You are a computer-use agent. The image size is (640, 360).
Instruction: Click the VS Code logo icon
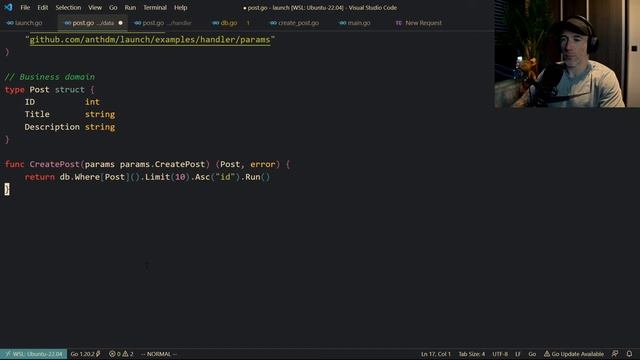point(8,7)
